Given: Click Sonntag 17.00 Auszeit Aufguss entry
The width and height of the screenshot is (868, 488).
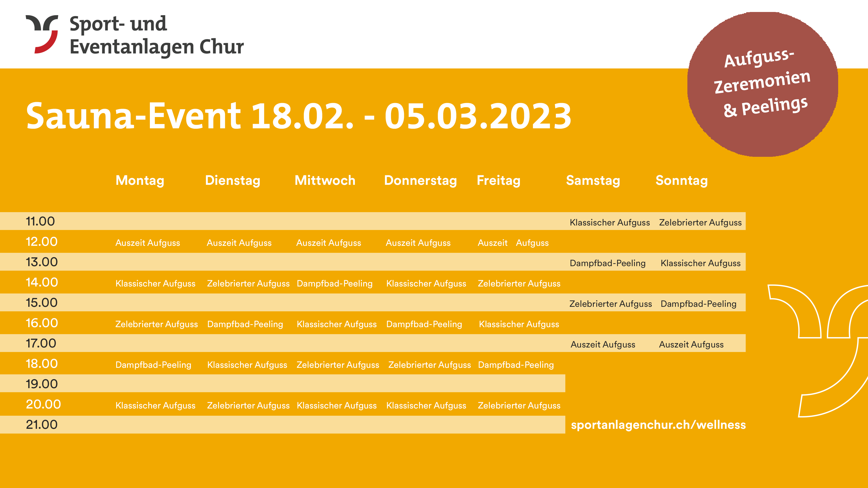Looking at the screenshot, I should 691,345.
